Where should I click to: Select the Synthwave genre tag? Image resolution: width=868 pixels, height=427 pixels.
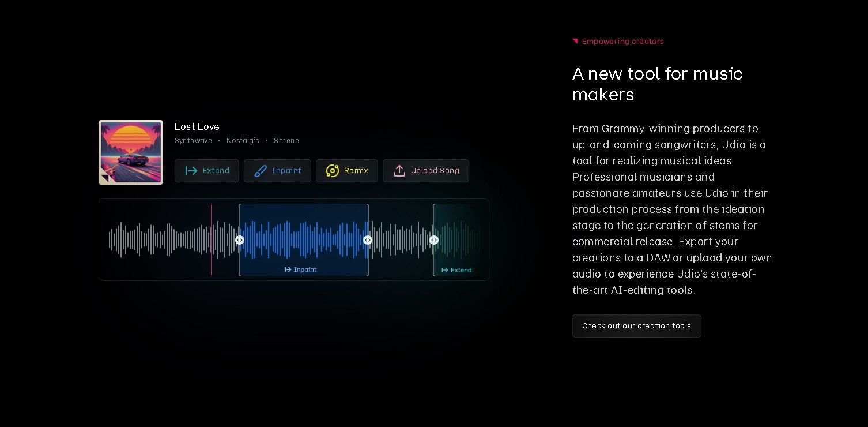tap(193, 141)
